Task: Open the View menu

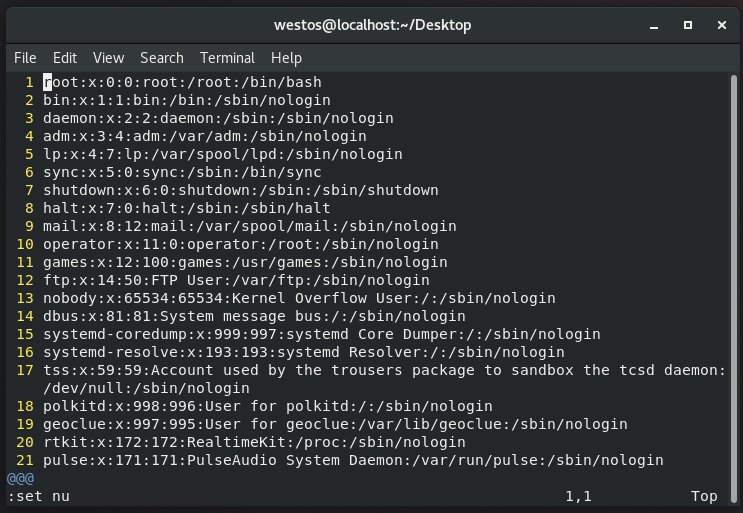Action: pyautogui.click(x=109, y=58)
